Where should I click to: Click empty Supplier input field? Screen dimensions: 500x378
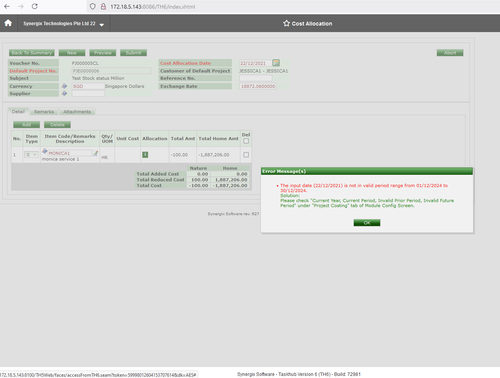[88, 94]
